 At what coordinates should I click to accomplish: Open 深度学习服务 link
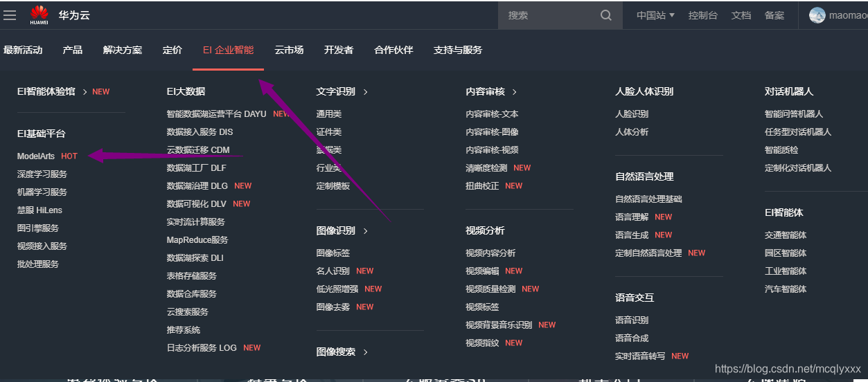coord(42,174)
